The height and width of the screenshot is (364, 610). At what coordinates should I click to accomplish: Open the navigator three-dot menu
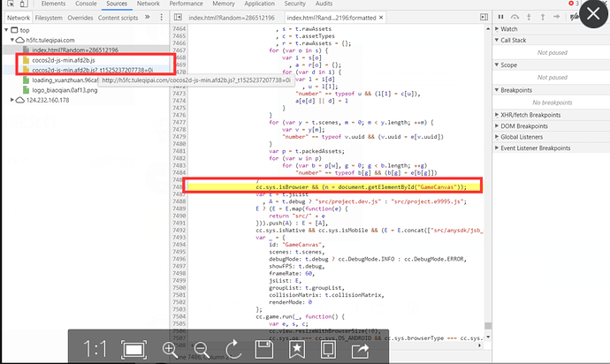pyautogui.click(x=162, y=18)
